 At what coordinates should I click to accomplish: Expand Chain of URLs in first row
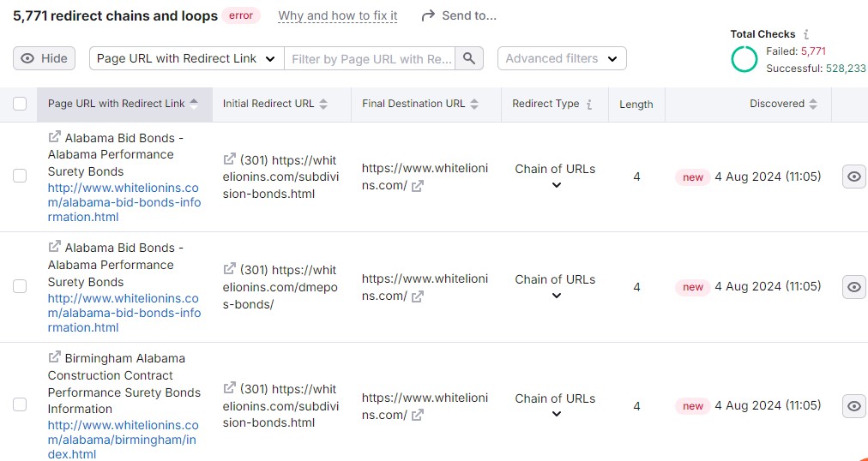click(556, 185)
